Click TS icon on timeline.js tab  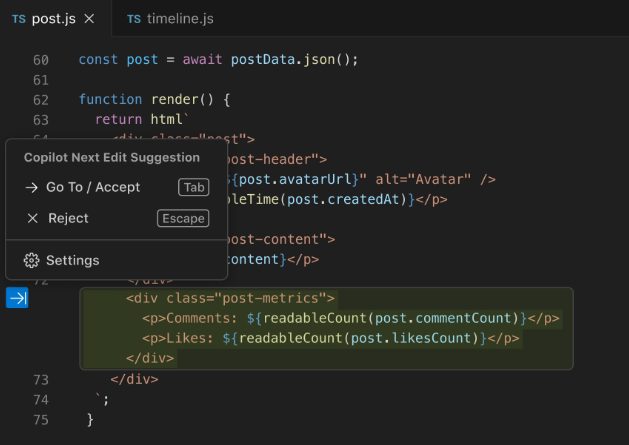click(134, 19)
